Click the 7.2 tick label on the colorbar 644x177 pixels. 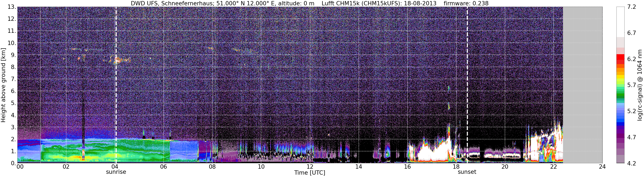pos(632,7)
